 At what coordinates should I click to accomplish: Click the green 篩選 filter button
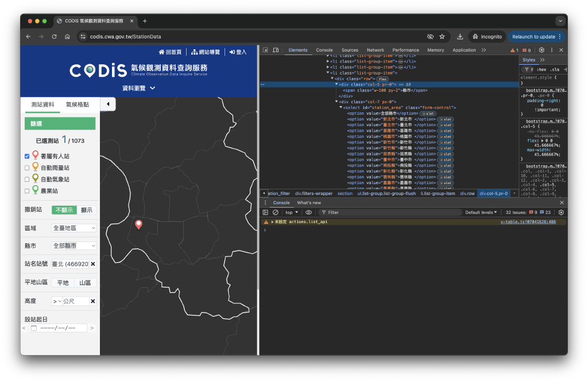60,123
